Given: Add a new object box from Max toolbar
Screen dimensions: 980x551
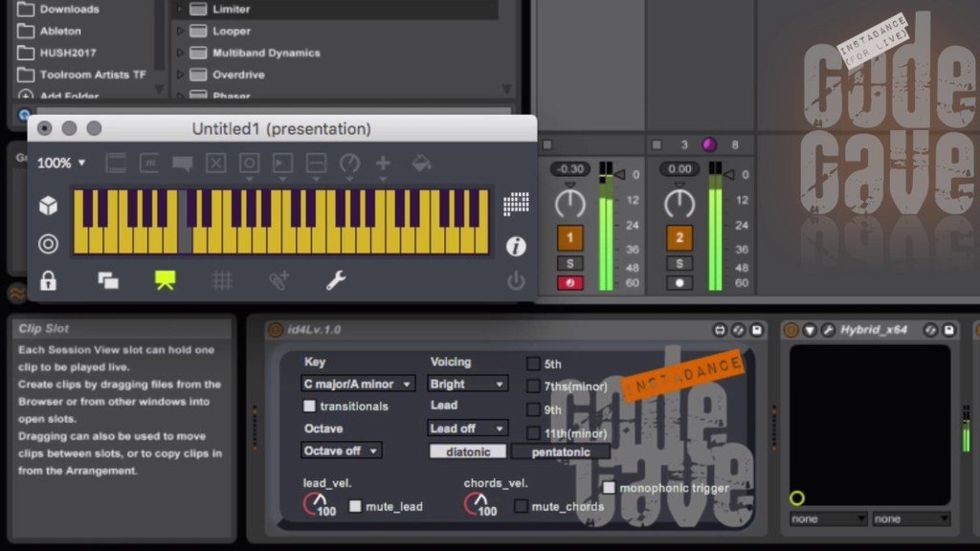Looking at the screenshot, I should [x=116, y=164].
